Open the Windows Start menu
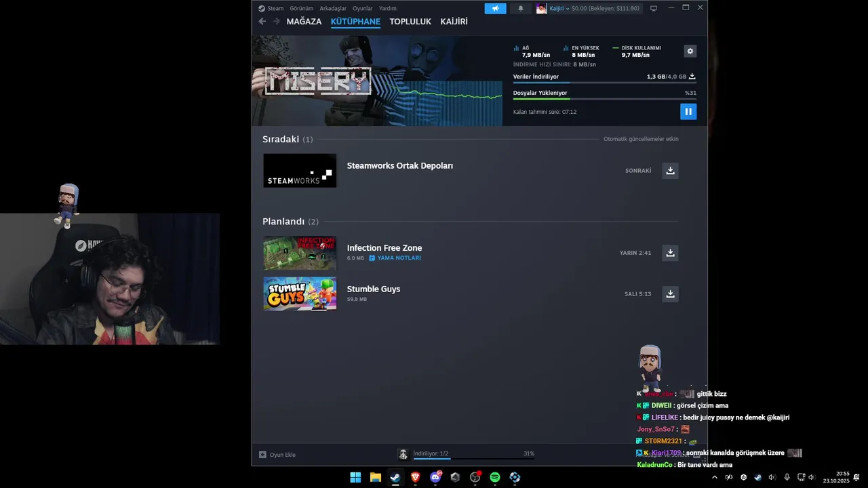Viewport: 868px width, 488px height. click(355, 477)
